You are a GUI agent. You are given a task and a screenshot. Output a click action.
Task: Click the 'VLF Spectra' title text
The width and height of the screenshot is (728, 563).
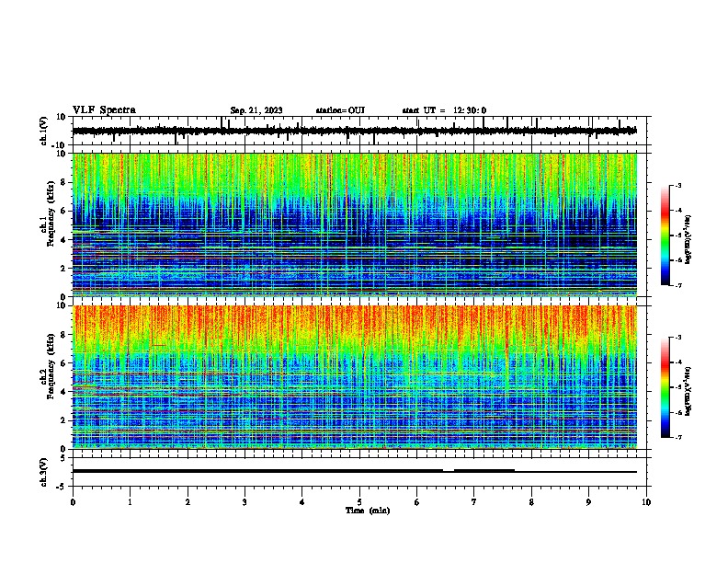tap(104, 110)
